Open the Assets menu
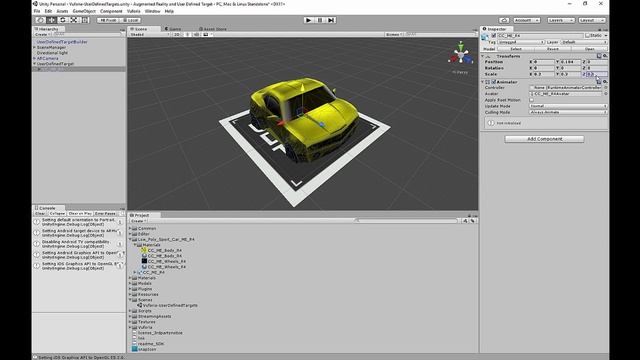Image resolution: width=640 pixels, height=360 pixels. pyautogui.click(x=62, y=11)
